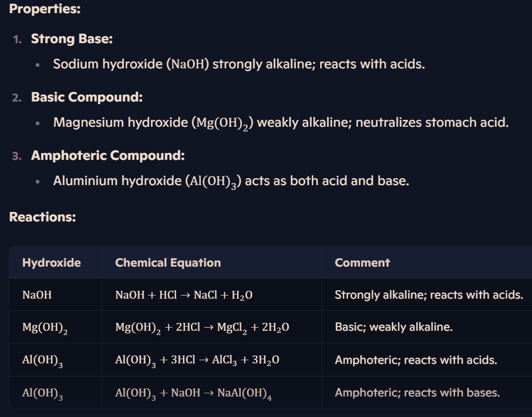Click the Basic Compound heading
The image size is (532, 417).
point(87,97)
